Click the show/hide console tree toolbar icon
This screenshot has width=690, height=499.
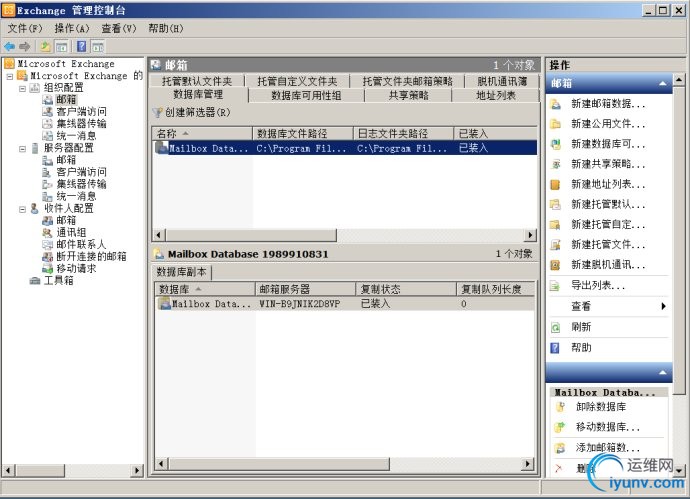61,47
